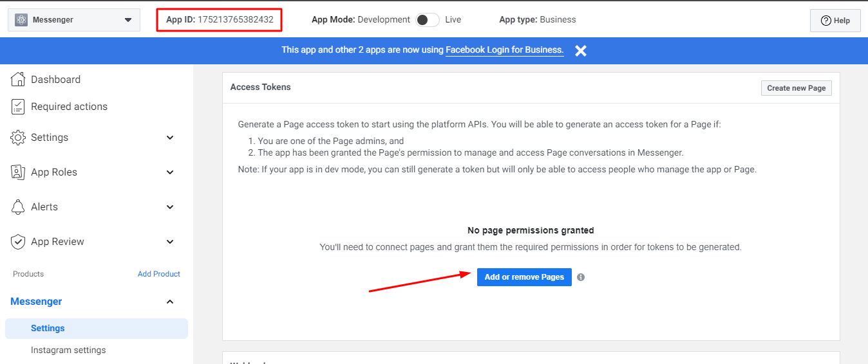
Task: Expand the App Roles chevron
Action: pos(170,172)
